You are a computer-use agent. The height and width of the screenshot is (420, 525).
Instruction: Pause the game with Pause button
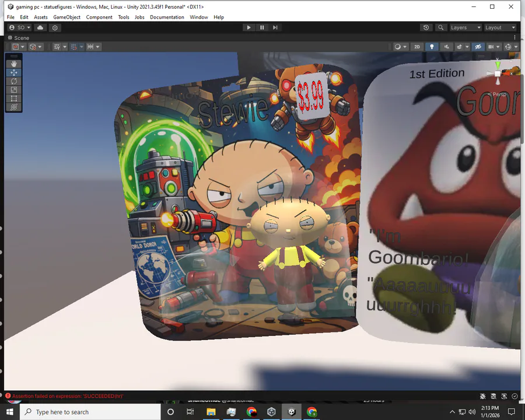tap(262, 27)
